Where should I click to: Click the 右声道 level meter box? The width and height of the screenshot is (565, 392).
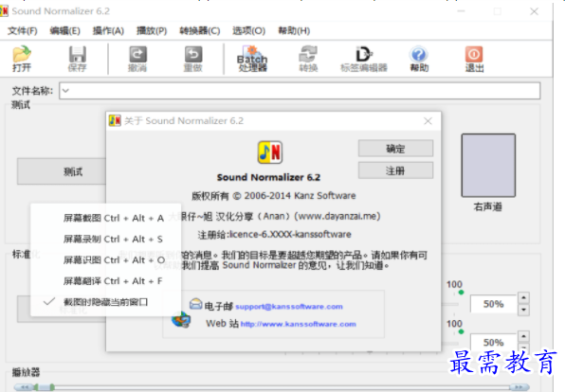[x=488, y=166]
